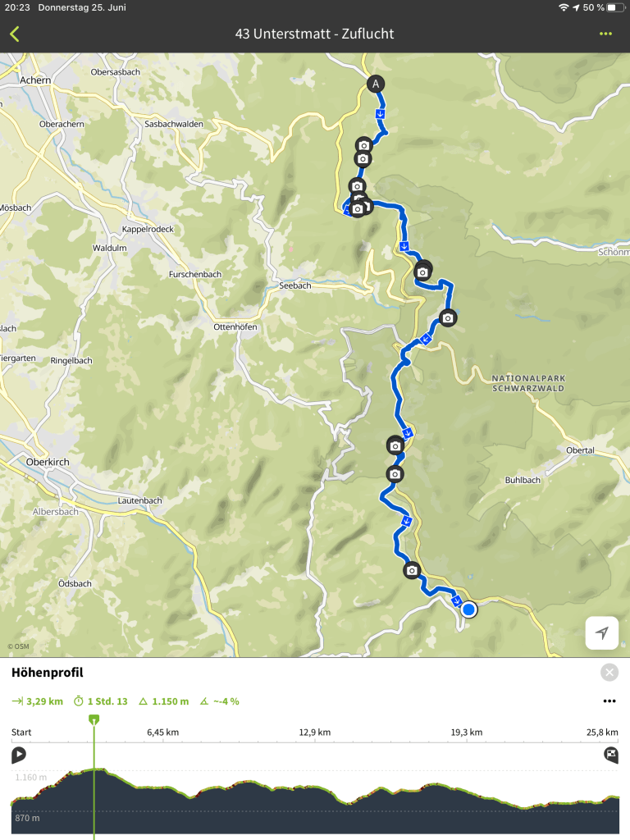The image size is (630, 840).
Task: Open the three-dot menu in header
Action: [x=605, y=34]
